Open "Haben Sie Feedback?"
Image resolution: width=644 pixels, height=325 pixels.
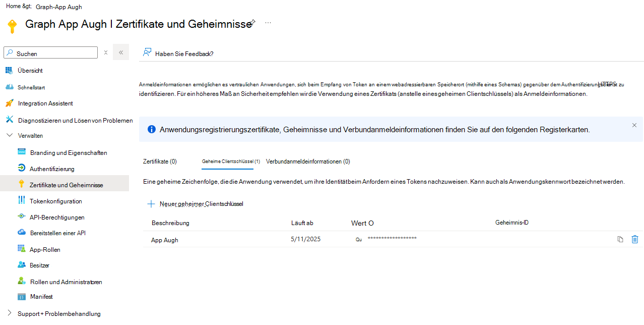(x=182, y=52)
